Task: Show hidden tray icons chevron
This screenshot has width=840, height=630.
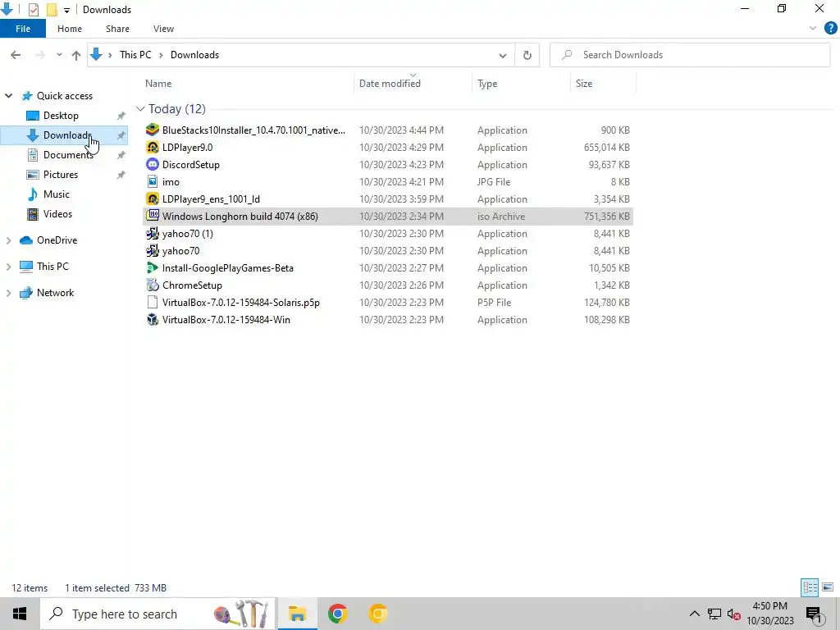Action: pos(694,614)
